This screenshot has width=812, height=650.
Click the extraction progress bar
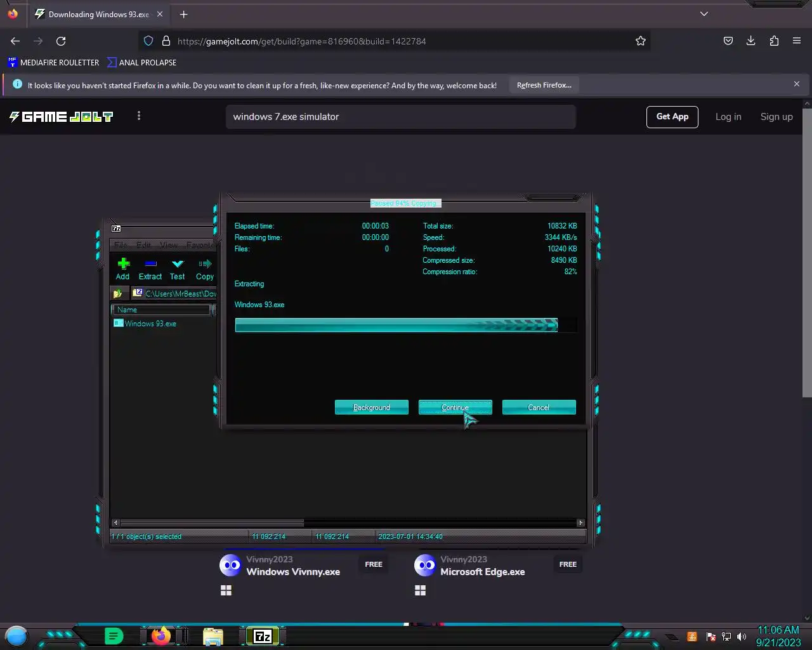pos(406,325)
